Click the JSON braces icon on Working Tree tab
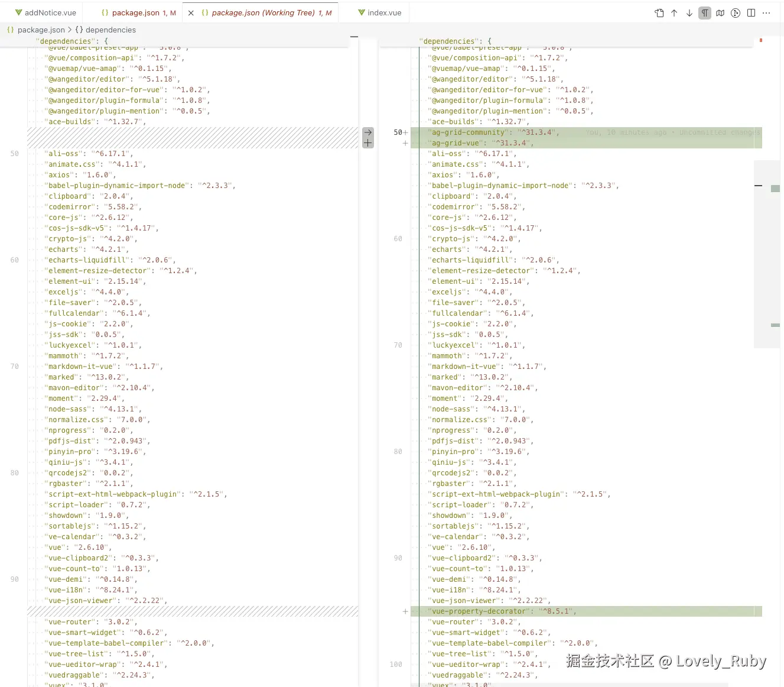The width and height of the screenshot is (784, 687). point(205,12)
